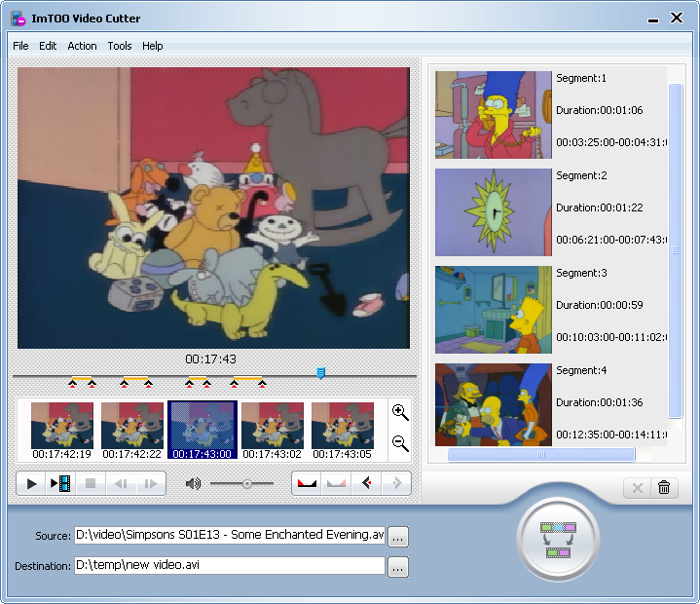This screenshot has width=700, height=604.
Task: Mute the volume speaker icon
Action: click(193, 483)
